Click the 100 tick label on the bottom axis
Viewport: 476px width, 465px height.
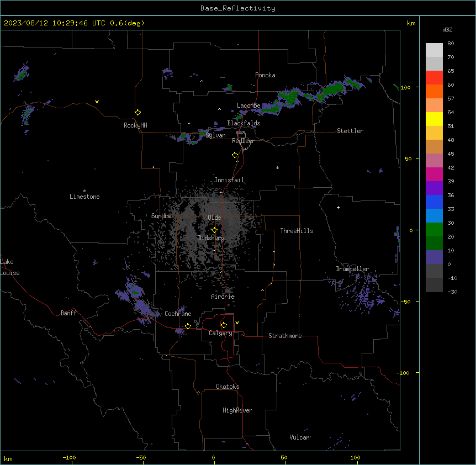tap(355, 457)
